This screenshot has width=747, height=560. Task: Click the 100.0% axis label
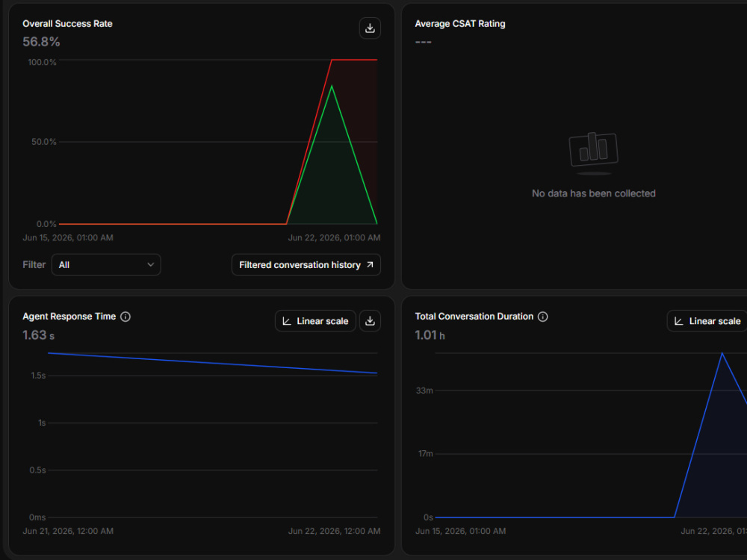[42, 63]
